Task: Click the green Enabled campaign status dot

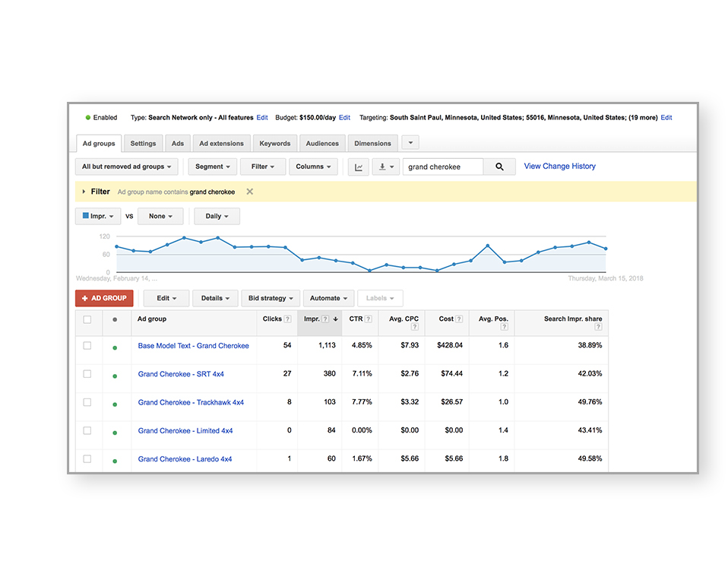Action: coord(87,118)
